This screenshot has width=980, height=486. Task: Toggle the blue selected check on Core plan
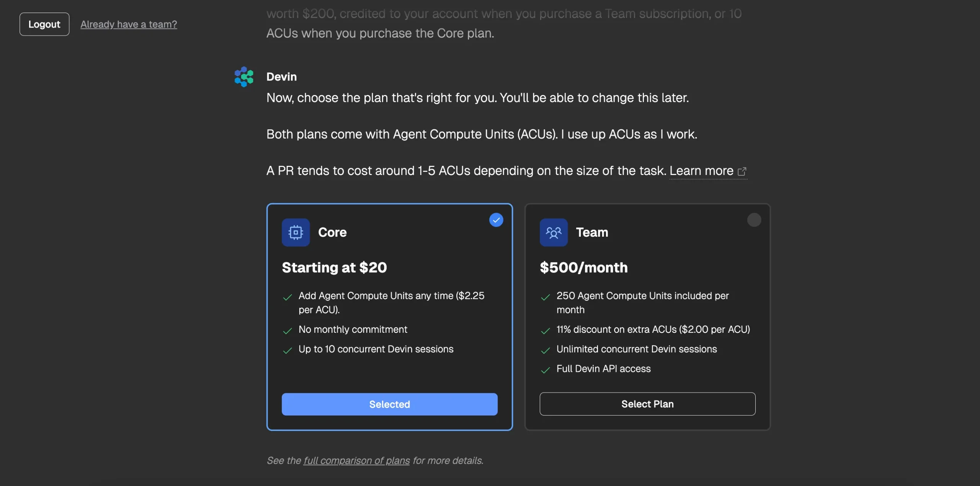point(496,220)
